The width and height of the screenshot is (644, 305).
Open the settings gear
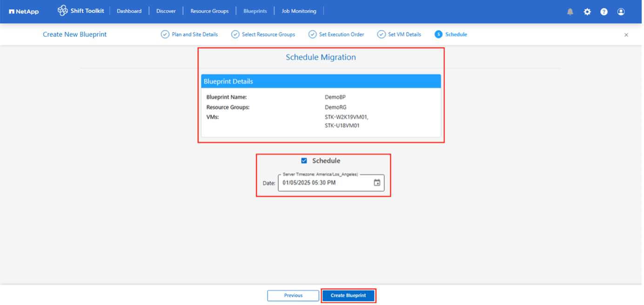(587, 12)
